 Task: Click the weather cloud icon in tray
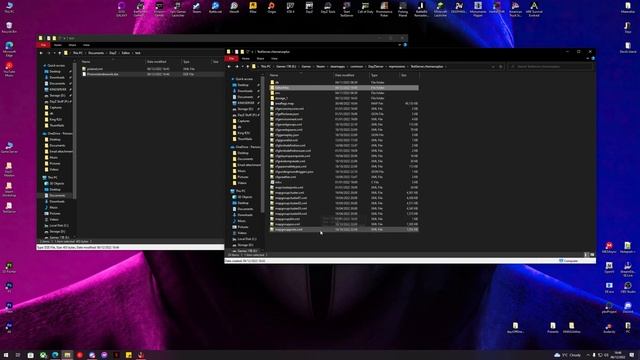click(x=557, y=355)
